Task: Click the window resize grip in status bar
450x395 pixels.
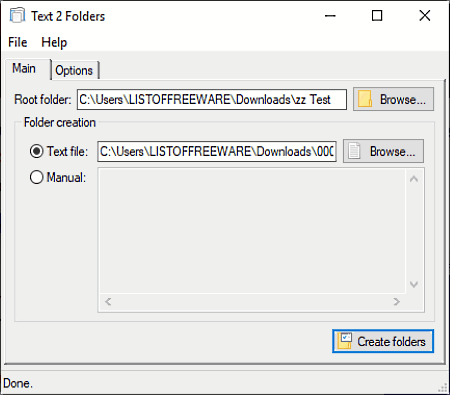Action: coord(442,388)
